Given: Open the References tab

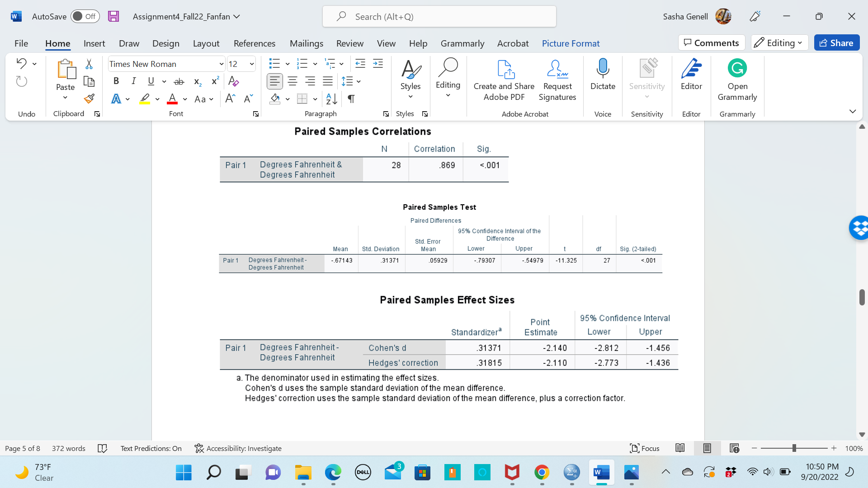Looking at the screenshot, I should tap(254, 43).
